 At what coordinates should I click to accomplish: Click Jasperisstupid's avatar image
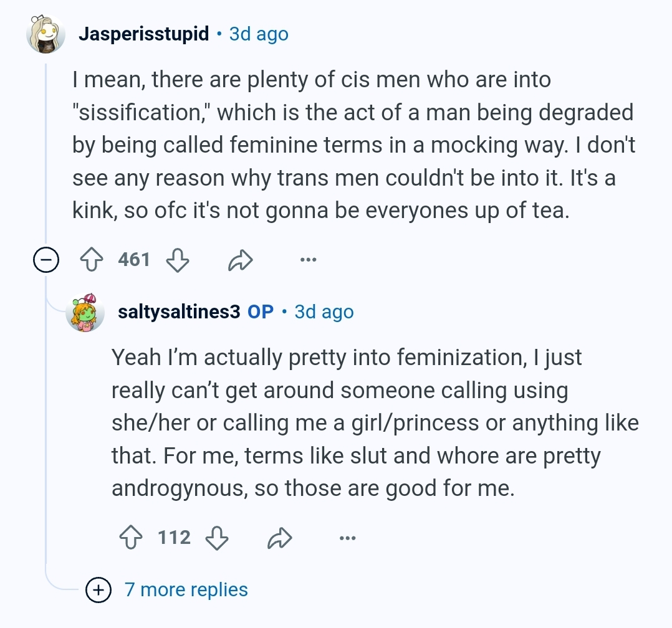coord(46,34)
